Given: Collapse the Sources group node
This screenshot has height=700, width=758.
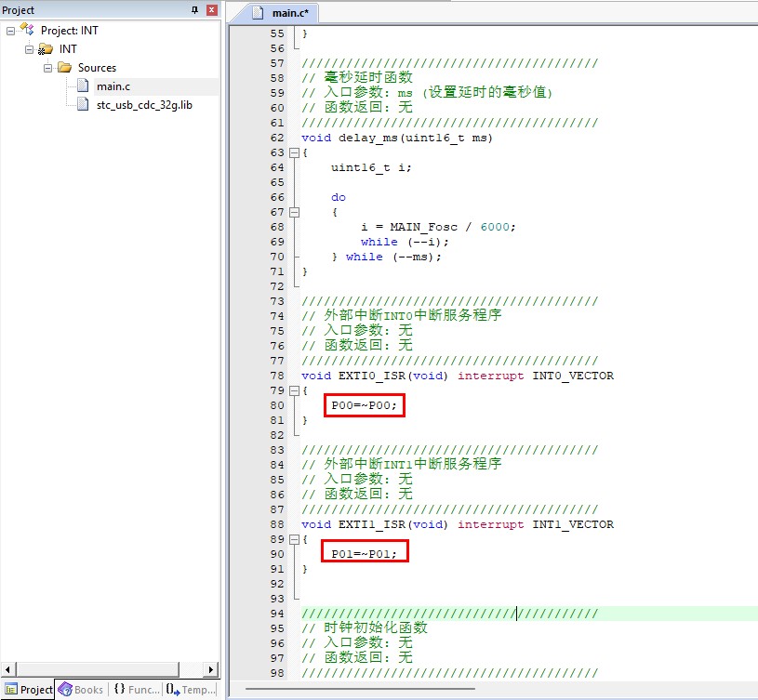Looking at the screenshot, I should pyautogui.click(x=47, y=68).
